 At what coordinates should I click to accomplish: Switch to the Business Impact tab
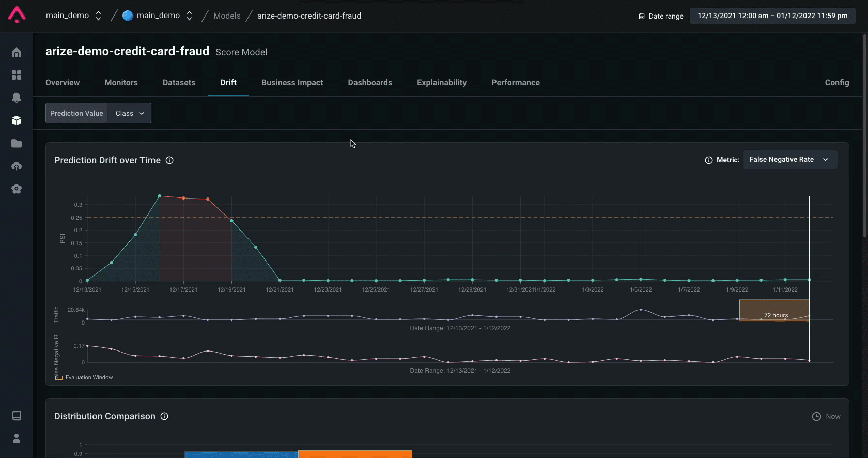pyautogui.click(x=292, y=83)
